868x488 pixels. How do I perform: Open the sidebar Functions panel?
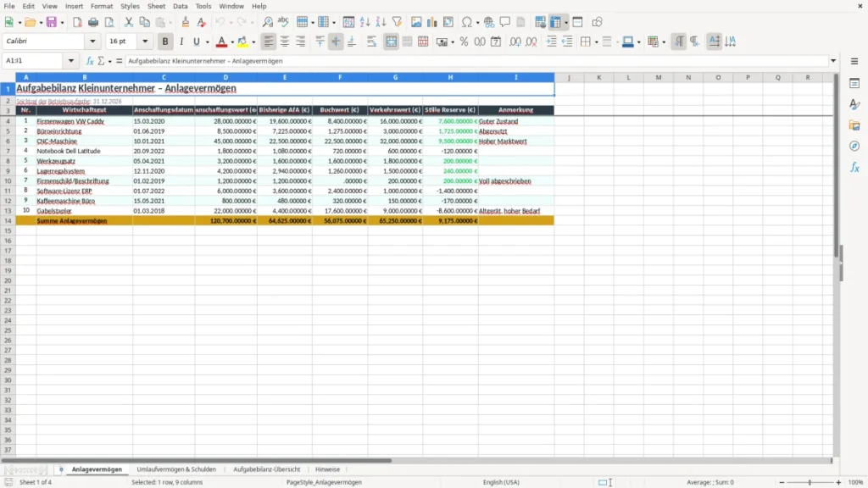tap(854, 168)
